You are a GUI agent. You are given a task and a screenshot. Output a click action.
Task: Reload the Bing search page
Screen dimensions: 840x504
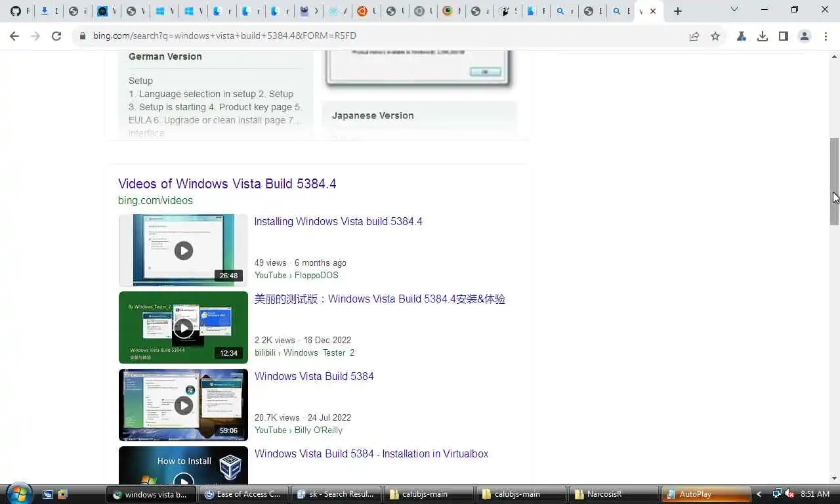[56, 36]
